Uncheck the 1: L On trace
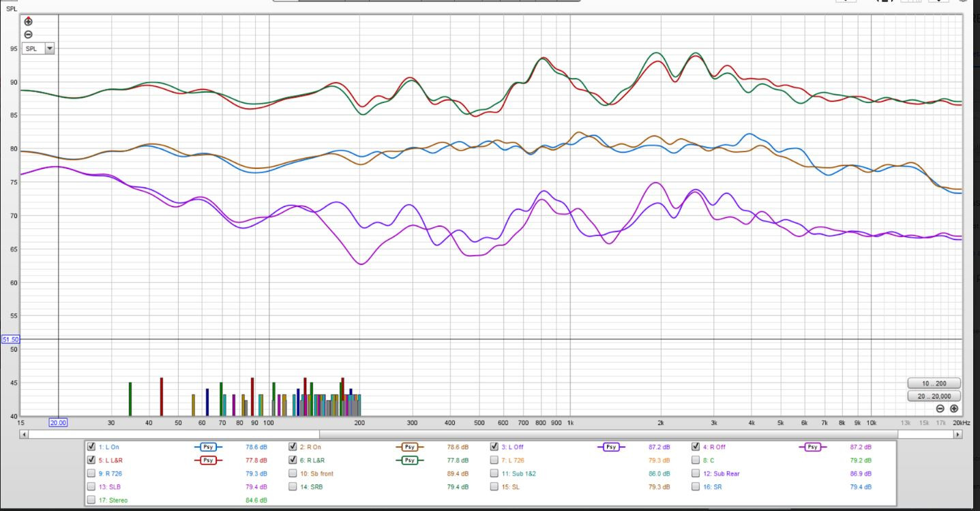 pyautogui.click(x=91, y=448)
